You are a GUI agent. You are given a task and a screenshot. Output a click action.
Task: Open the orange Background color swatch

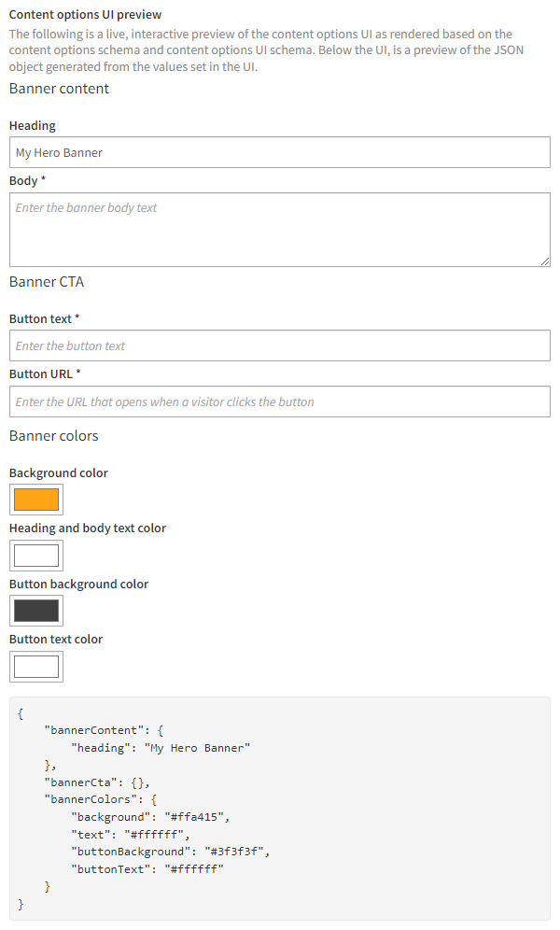35,500
